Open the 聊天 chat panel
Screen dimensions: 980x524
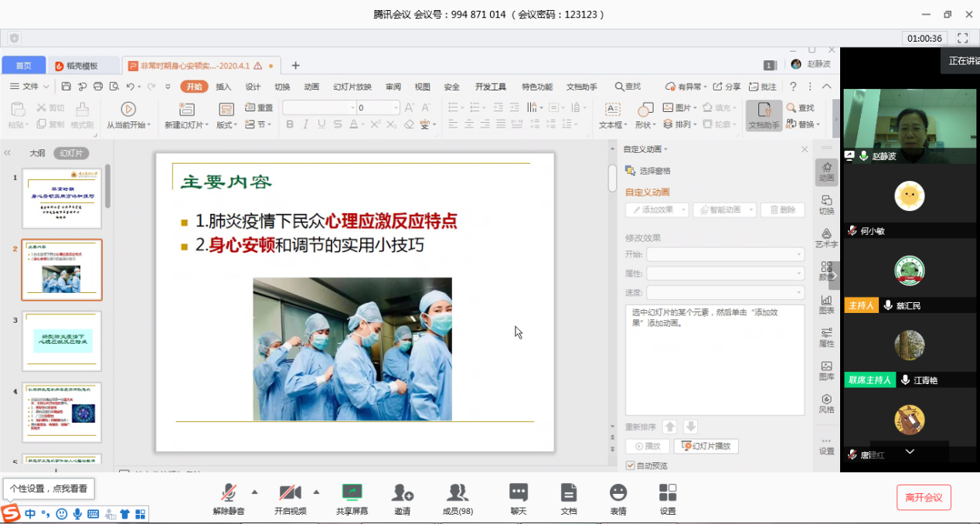point(519,500)
